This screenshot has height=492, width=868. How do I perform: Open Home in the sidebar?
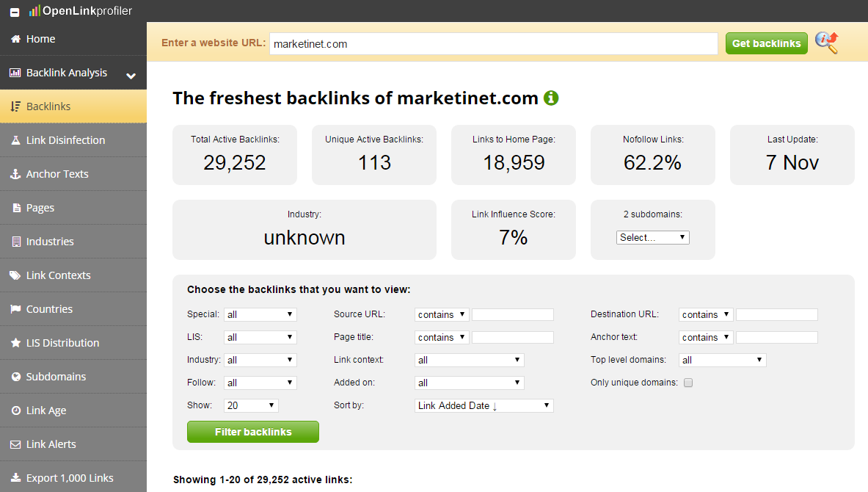pyautogui.click(x=73, y=39)
